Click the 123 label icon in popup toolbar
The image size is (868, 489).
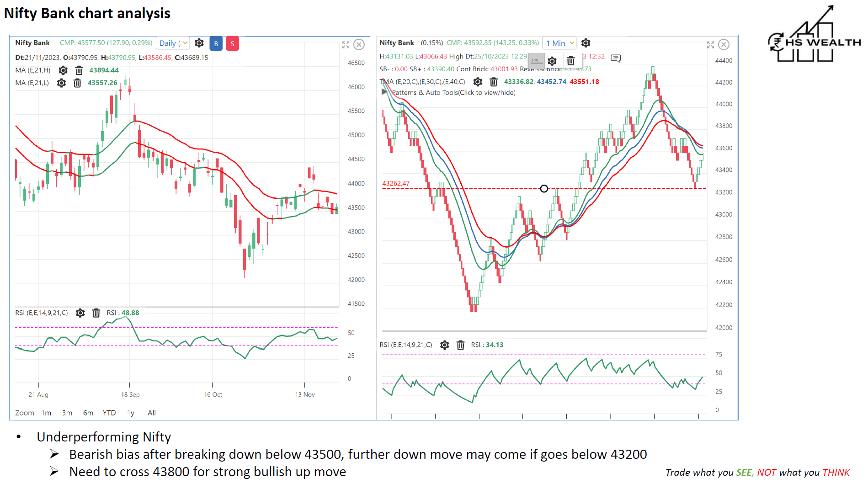pyautogui.click(x=537, y=61)
